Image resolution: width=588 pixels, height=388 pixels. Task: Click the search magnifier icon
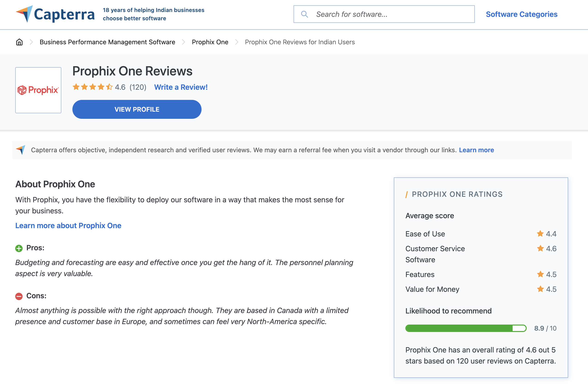click(x=305, y=14)
